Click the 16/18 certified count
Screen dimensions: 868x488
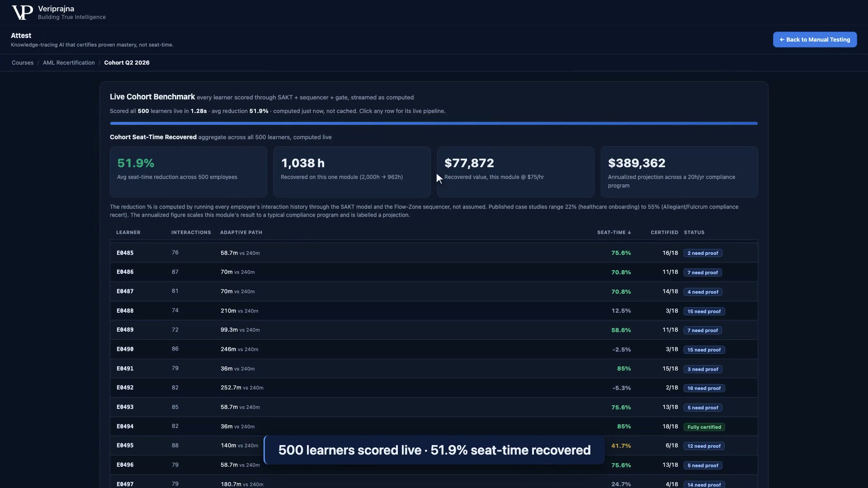(670, 253)
